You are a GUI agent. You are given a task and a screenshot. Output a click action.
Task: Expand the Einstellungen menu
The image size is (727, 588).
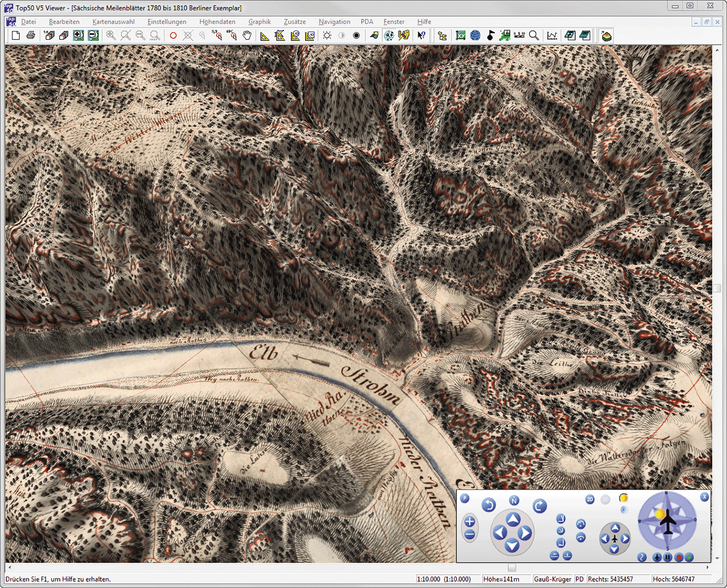[x=167, y=22]
